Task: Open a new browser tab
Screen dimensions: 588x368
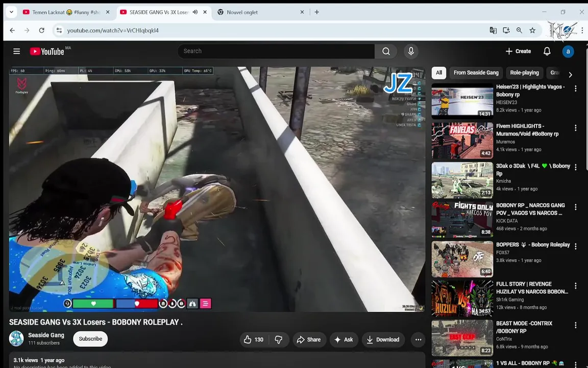Action: 317,12
